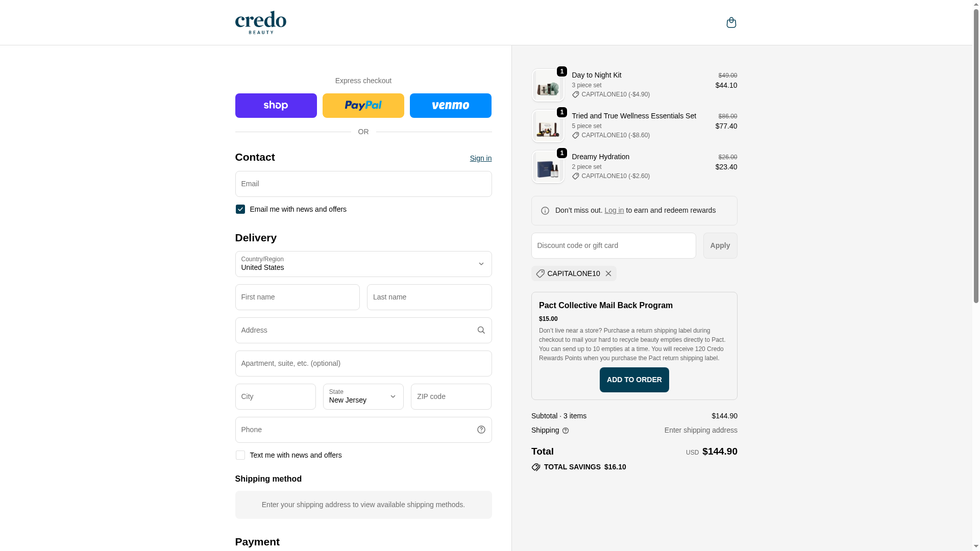This screenshot has width=980, height=551.
Task: Click the Sign in link
Action: coord(480,158)
